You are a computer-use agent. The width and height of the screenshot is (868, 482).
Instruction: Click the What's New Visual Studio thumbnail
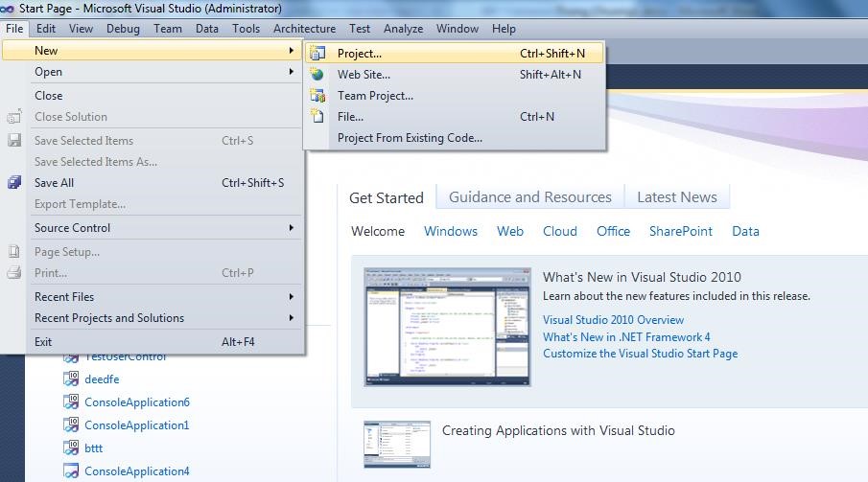tap(447, 327)
